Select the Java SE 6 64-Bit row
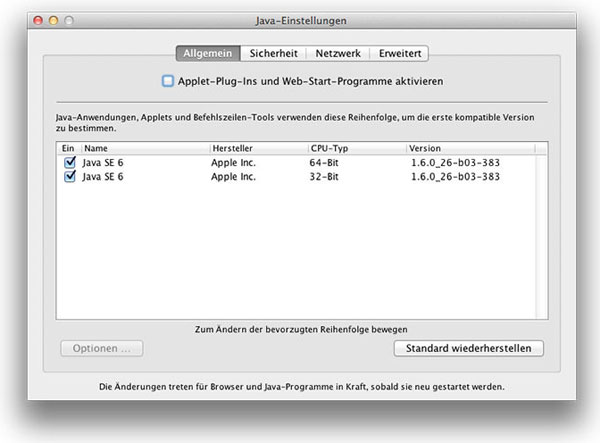 click(x=300, y=161)
